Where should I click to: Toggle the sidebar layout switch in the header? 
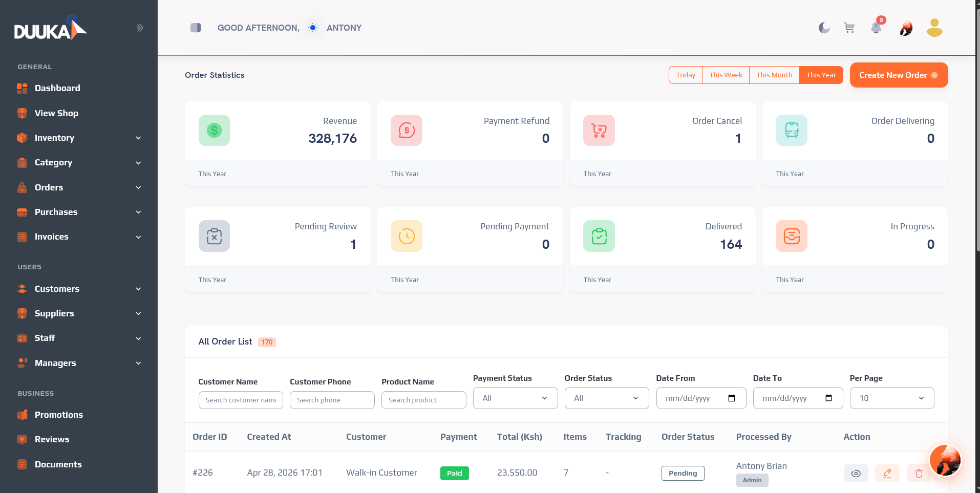(196, 28)
